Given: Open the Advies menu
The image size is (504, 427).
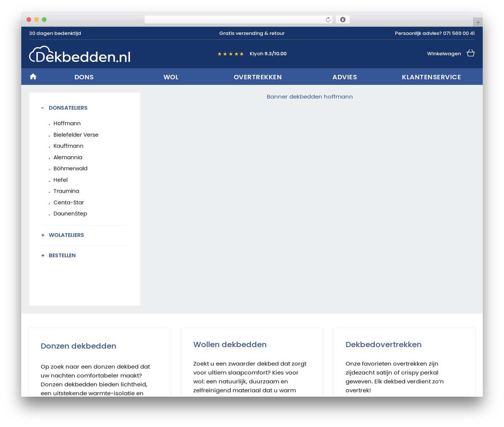Looking at the screenshot, I should 345,77.
